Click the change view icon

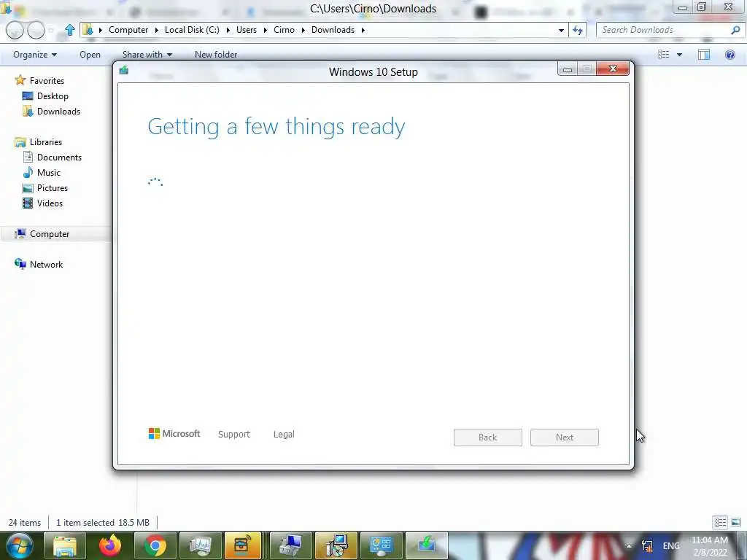click(664, 54)
